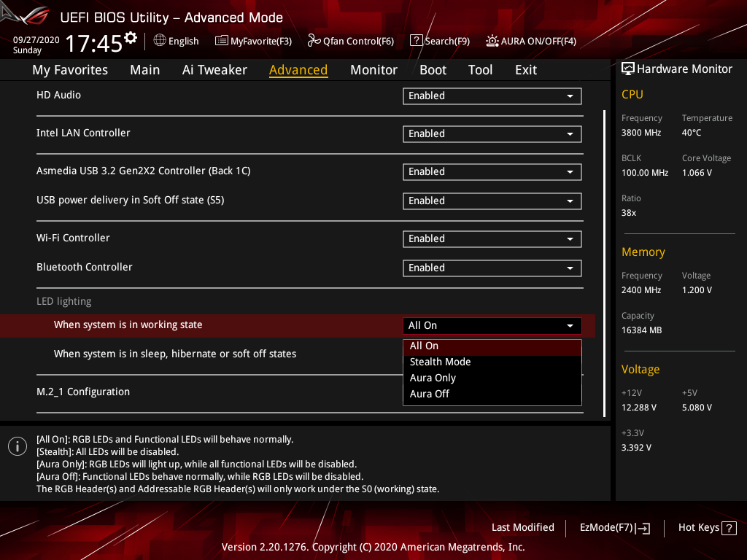Switch to the Tool tab
The width and height of the screenshot is (747, 560).
coord(480,70)
